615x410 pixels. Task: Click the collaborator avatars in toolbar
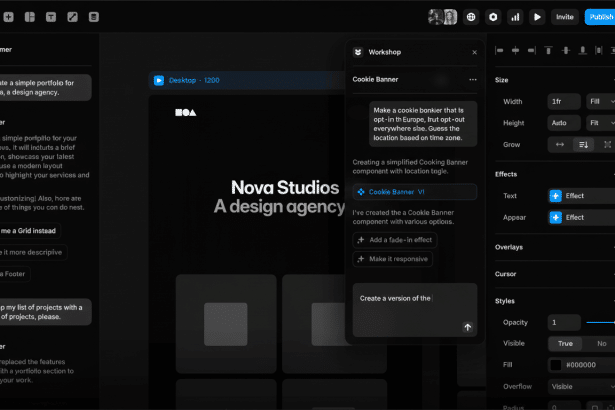[442, 17]
